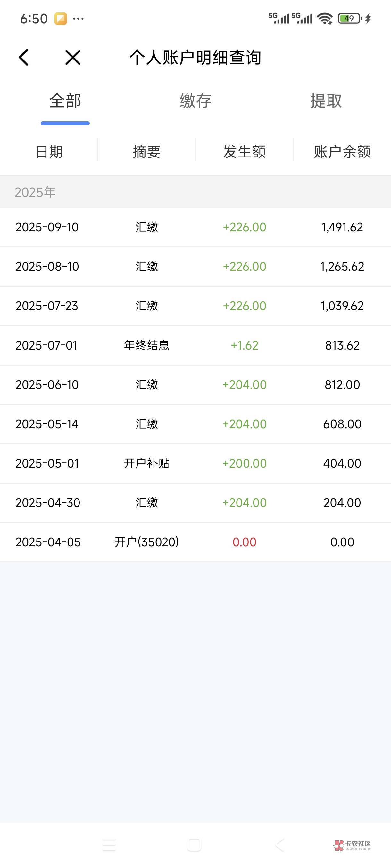The image size is (391, 868).
Task: Tap the 开户(35020) row
Action: 195,542
